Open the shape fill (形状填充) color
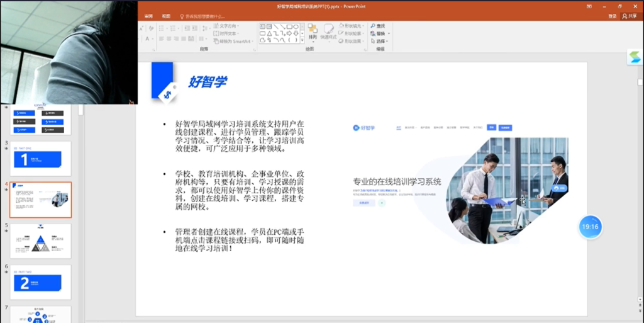This screenshot has width=644, height=323. 352,26
